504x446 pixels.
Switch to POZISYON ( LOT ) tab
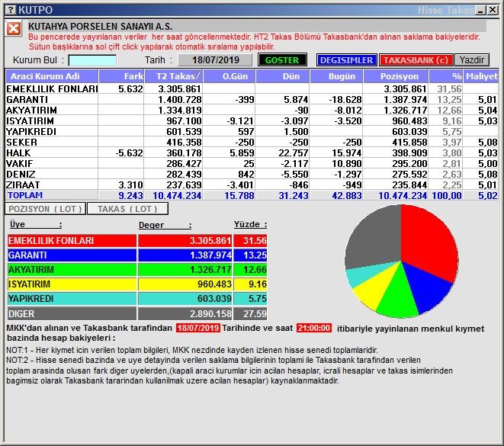[45, 209]
